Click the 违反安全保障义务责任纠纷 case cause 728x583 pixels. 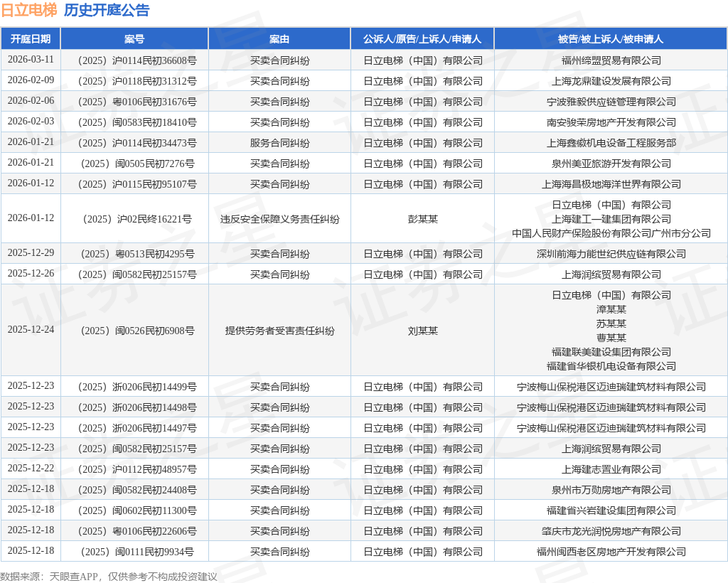(279, 219)
